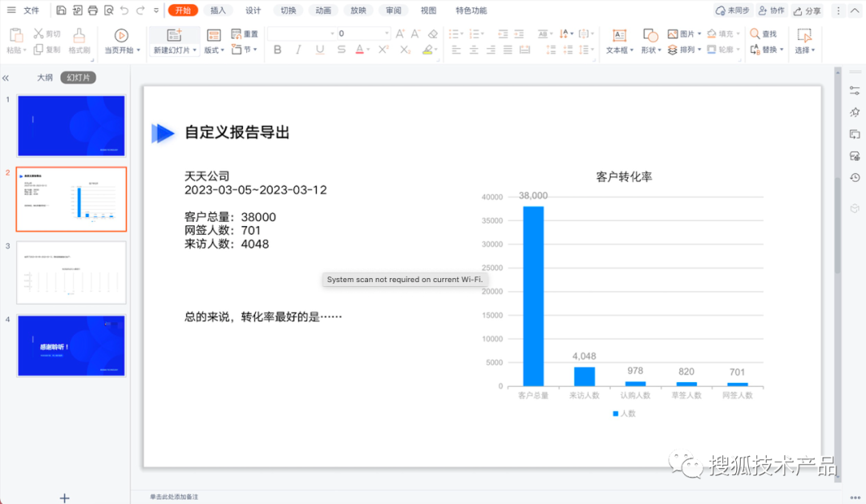Select slide 4 thumbnail 感谢聆听
Viewport: 866px width, 504px height.
pos(71,345)
